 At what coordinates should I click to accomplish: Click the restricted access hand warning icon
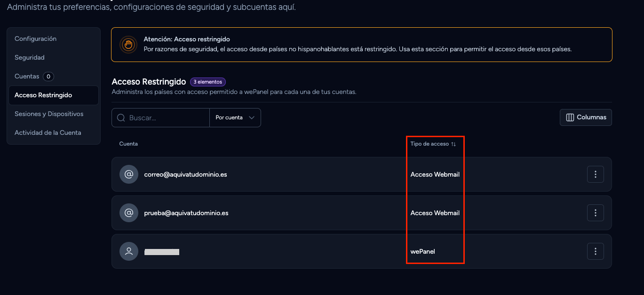[128, 45]
